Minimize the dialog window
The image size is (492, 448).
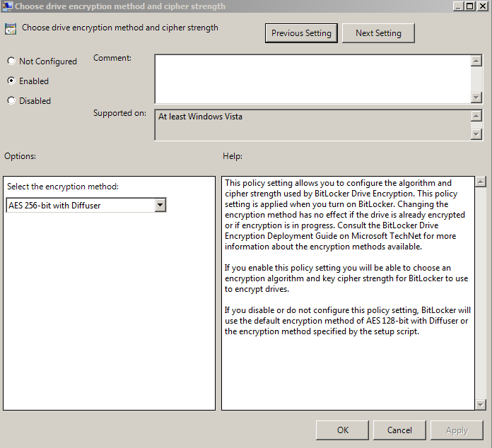(x=458, y=6)
